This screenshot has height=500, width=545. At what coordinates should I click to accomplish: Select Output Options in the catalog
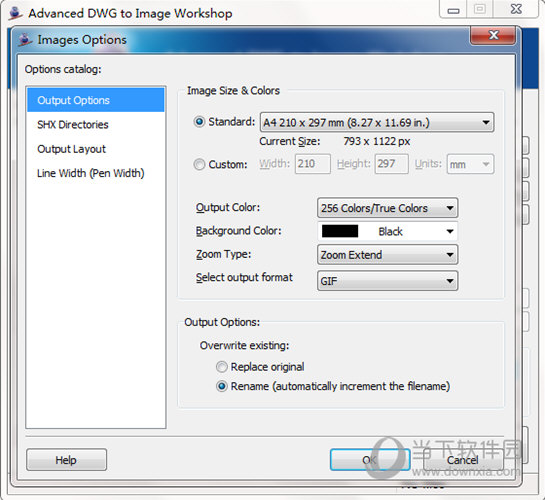(x=96, y=100)
